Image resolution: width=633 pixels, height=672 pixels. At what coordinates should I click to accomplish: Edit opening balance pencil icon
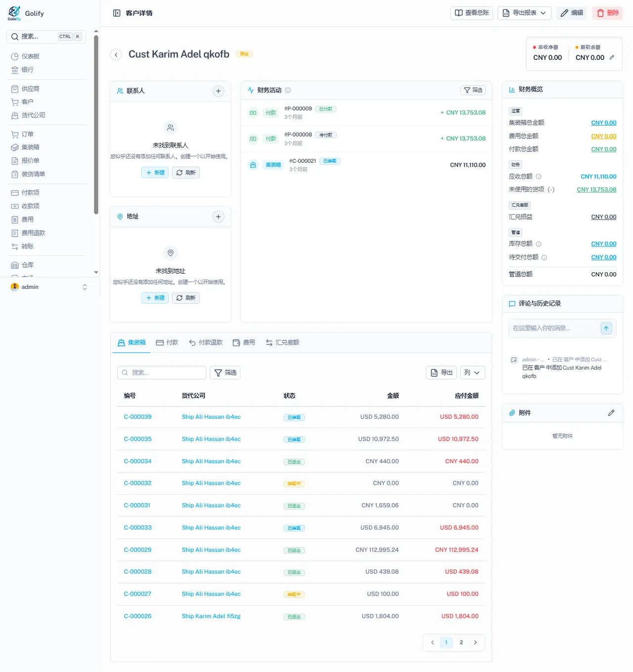pyautogui.click(x=612, y=57)
